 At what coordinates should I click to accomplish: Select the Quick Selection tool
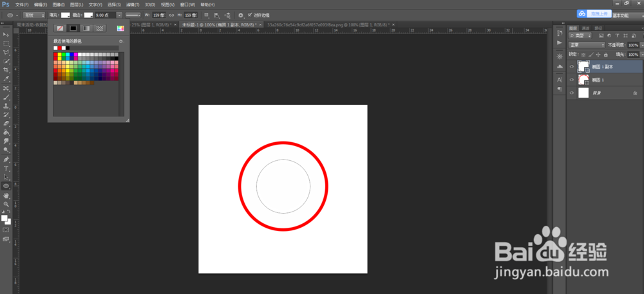(6, 61)
